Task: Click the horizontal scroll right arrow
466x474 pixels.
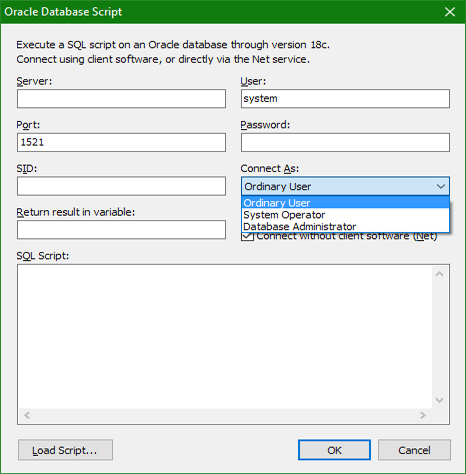Action: point(423,415)
